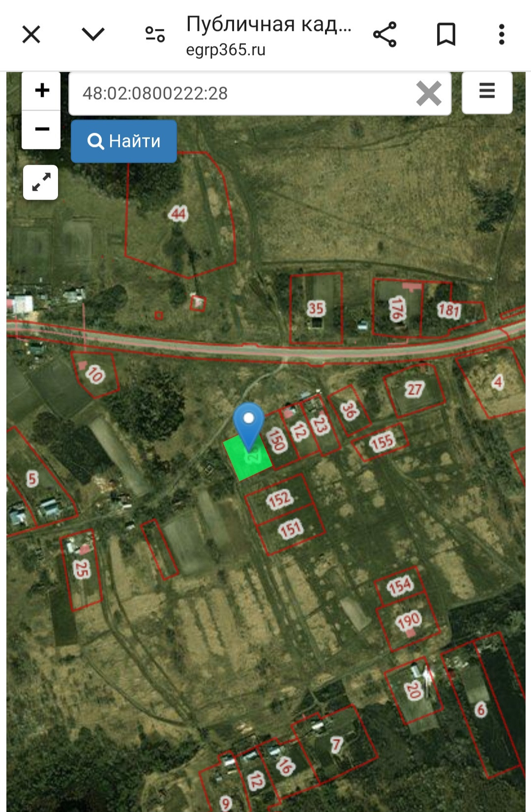Zoom out the map with minus
The height and width of the screenshot is (812, 531).
[x=42, y=129]
